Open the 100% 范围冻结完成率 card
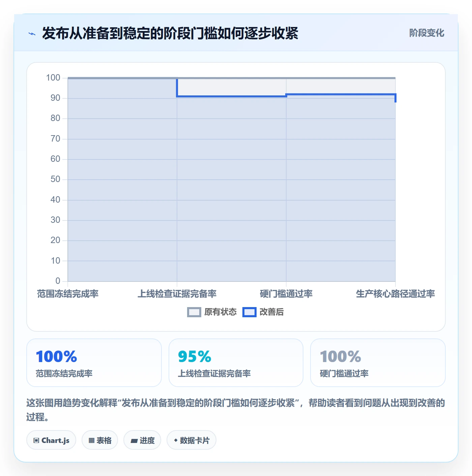472x476 pixels. [94, 363]
